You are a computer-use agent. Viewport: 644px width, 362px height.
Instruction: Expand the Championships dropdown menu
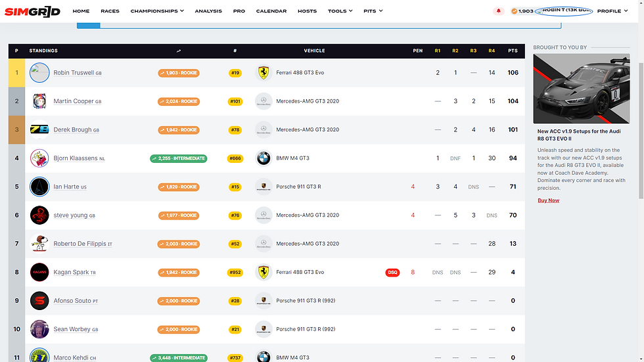[157, 11]
